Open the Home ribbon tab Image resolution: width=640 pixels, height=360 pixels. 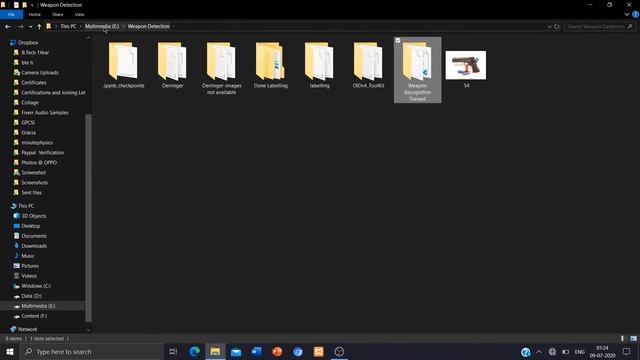tap(35, 14)
